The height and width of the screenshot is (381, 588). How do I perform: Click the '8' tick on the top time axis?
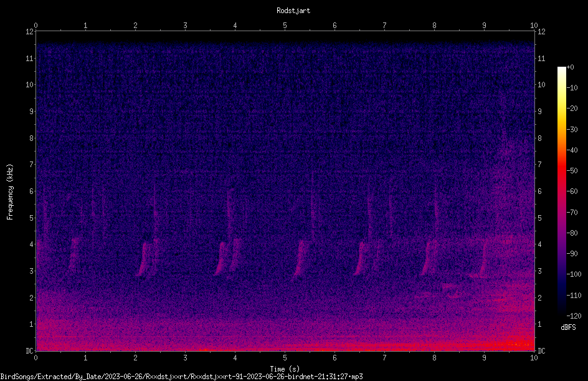[x=434, y=25]
